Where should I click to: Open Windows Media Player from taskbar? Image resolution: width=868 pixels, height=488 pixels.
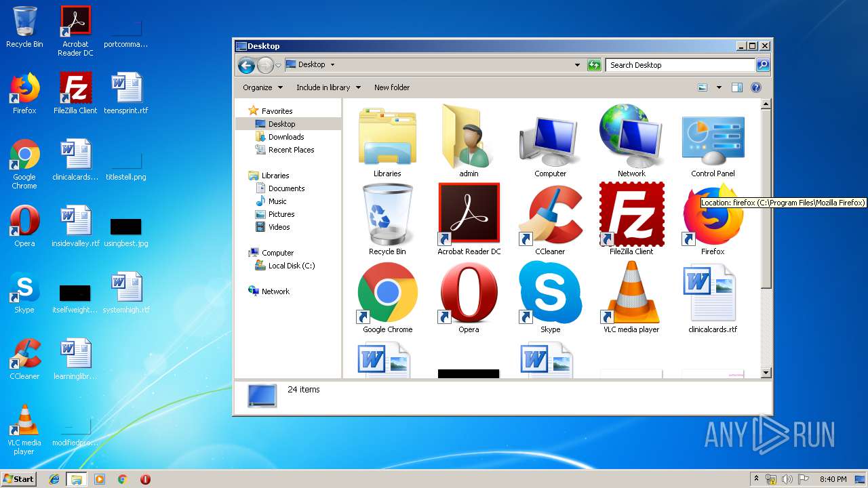coord(100,479)
